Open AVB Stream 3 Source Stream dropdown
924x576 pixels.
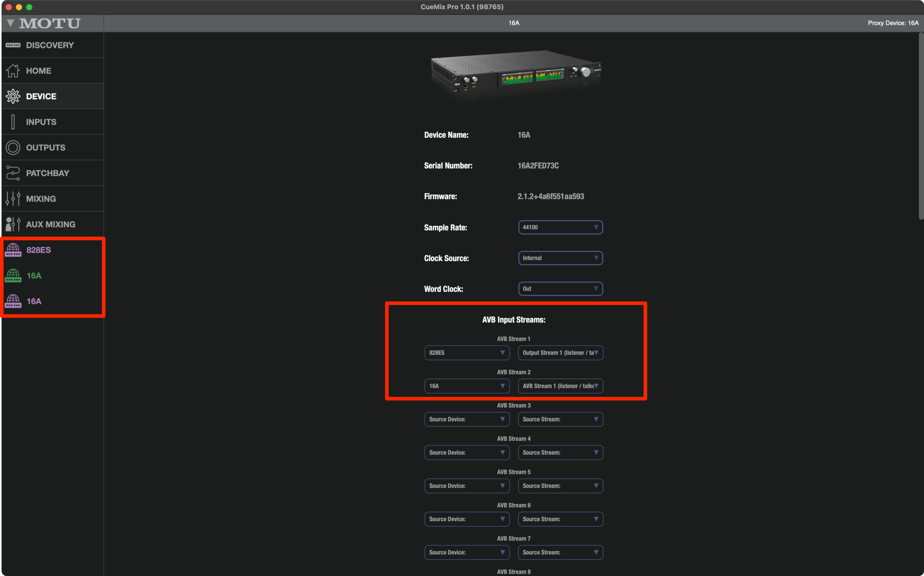[x=560, y=419]
